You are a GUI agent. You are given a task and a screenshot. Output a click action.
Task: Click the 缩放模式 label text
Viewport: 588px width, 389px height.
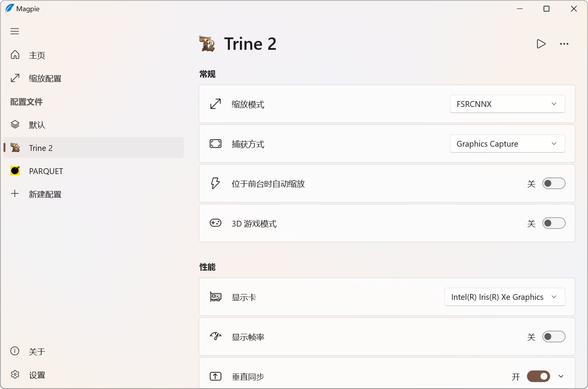[248, 104]
